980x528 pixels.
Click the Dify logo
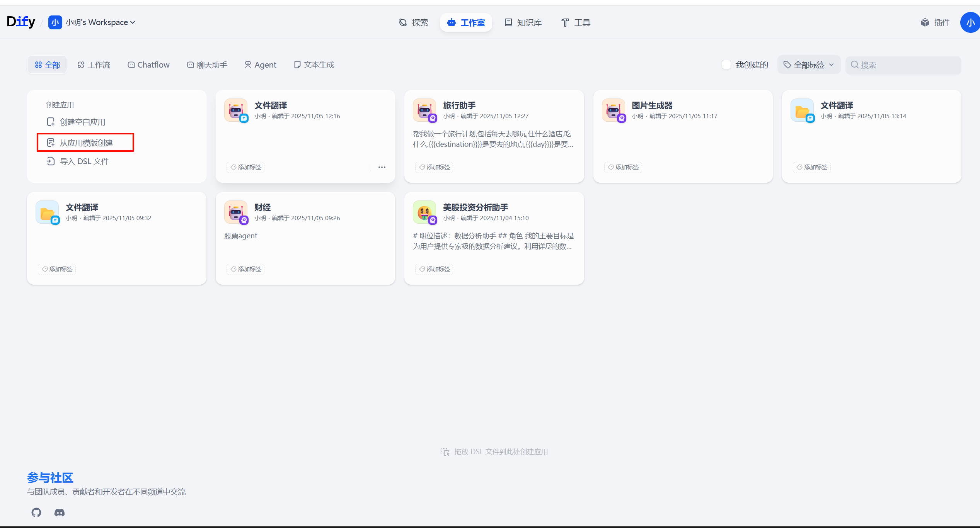pos(21,22)
